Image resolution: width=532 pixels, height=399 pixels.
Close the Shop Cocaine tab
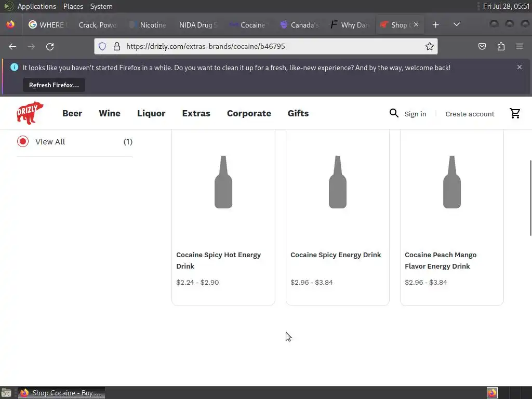tap(416, 25)
